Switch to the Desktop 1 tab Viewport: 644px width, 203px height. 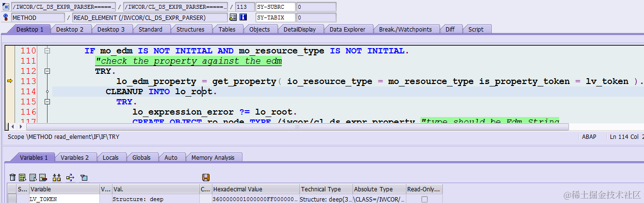point(30,29)
